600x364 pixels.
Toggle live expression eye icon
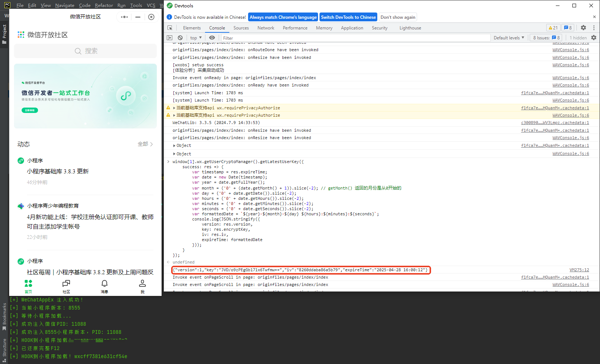click(x=212, y=38)
